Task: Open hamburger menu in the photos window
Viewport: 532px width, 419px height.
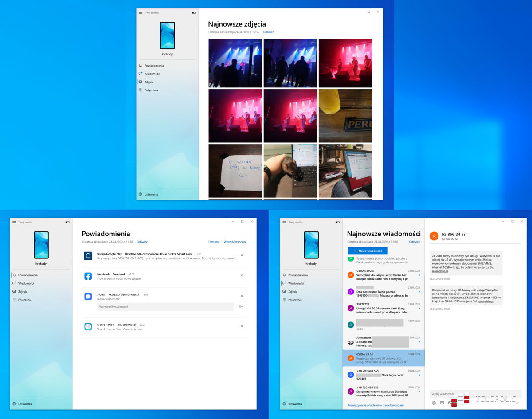Action: point(141,12)
